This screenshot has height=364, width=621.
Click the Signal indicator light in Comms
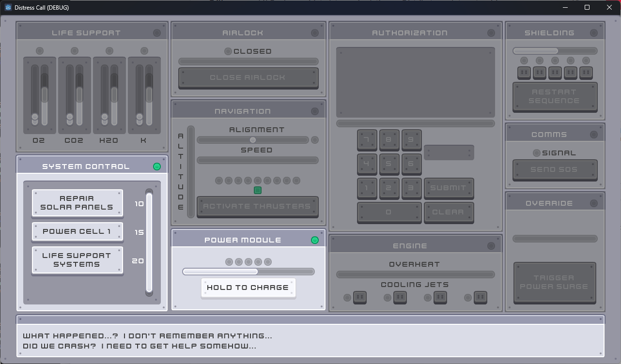pyautogui.click(x=536, y=153)
